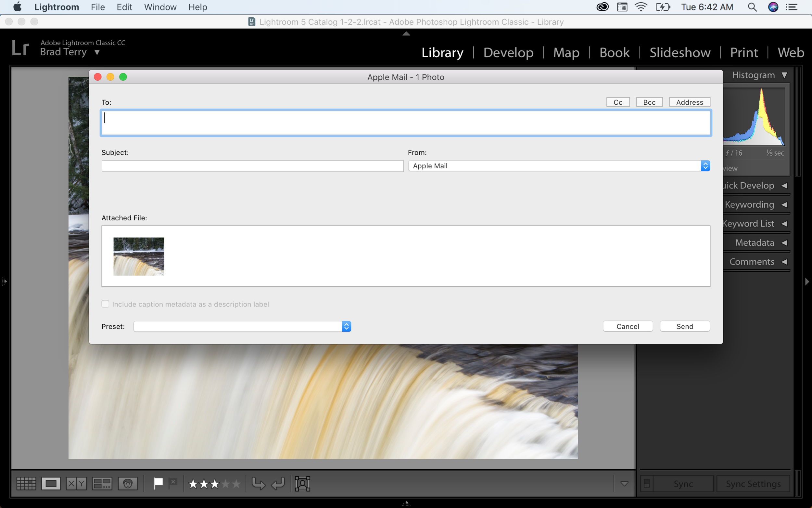Close the Apple Mail dialog with red button
The height and width of the screenshot is (508, 812).
[x=98, y=77]
